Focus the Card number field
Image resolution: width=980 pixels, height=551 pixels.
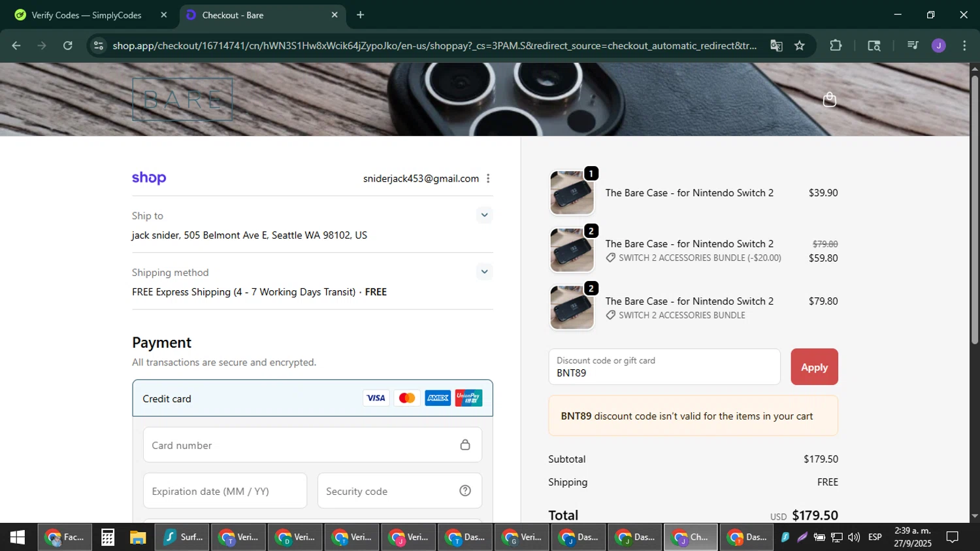(312, 445)
